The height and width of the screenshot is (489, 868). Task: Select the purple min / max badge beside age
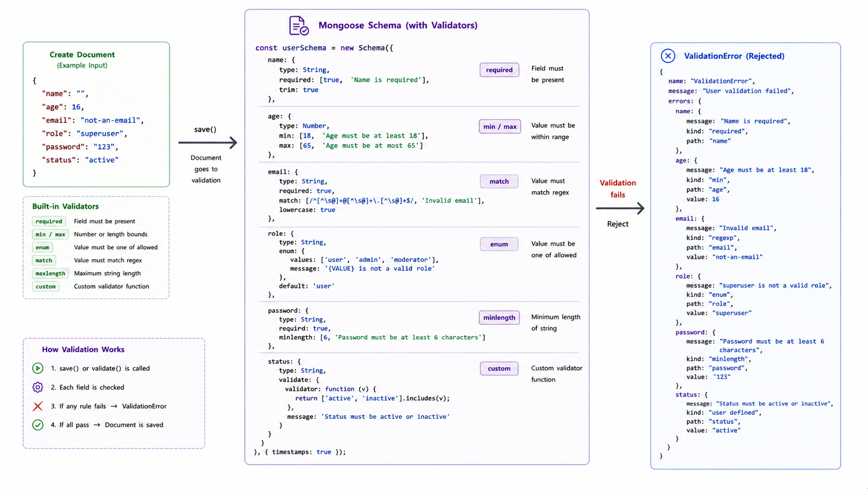pos(499,126)
